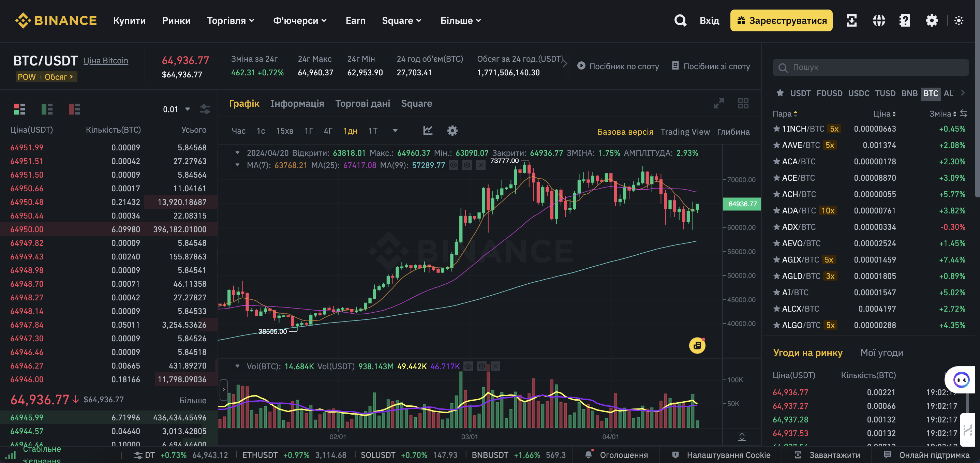This screenshot has width=980, height=463.
Task: Sort pairs by Зміна column
Action: tap(942, 114)
